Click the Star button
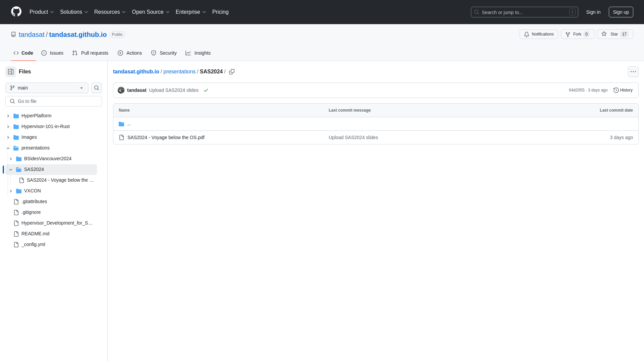This screenshot has height=362, width=644. (615, 34)
